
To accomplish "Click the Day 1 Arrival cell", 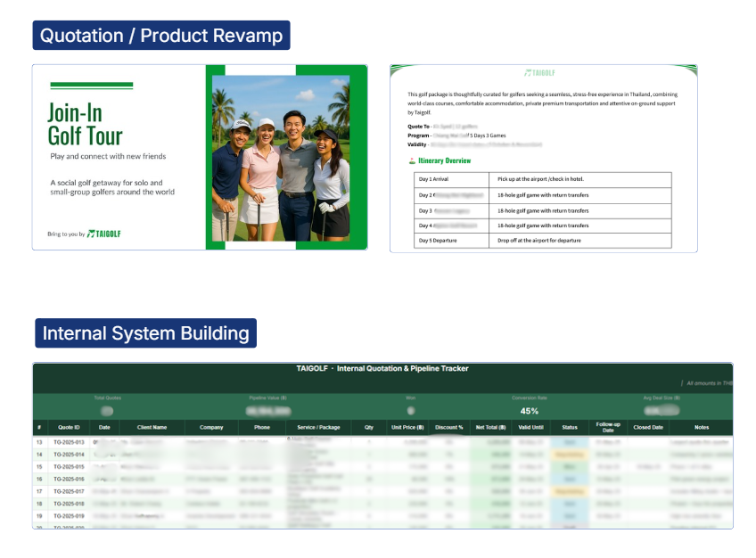I will 451,179.
